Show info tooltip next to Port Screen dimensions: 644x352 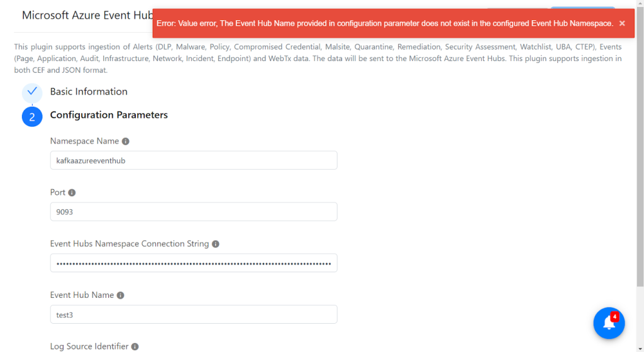tap(72, 192)
